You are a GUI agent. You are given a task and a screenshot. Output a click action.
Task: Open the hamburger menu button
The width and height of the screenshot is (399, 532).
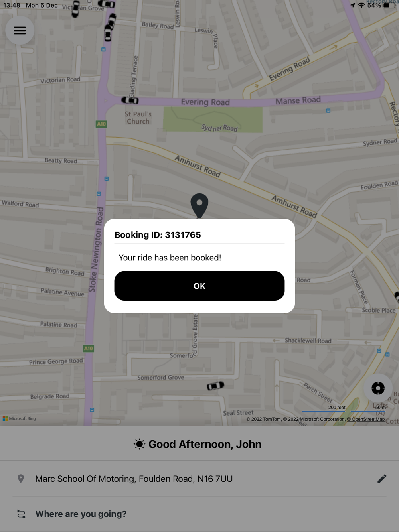pyautogui.click(x=20, y=30)
